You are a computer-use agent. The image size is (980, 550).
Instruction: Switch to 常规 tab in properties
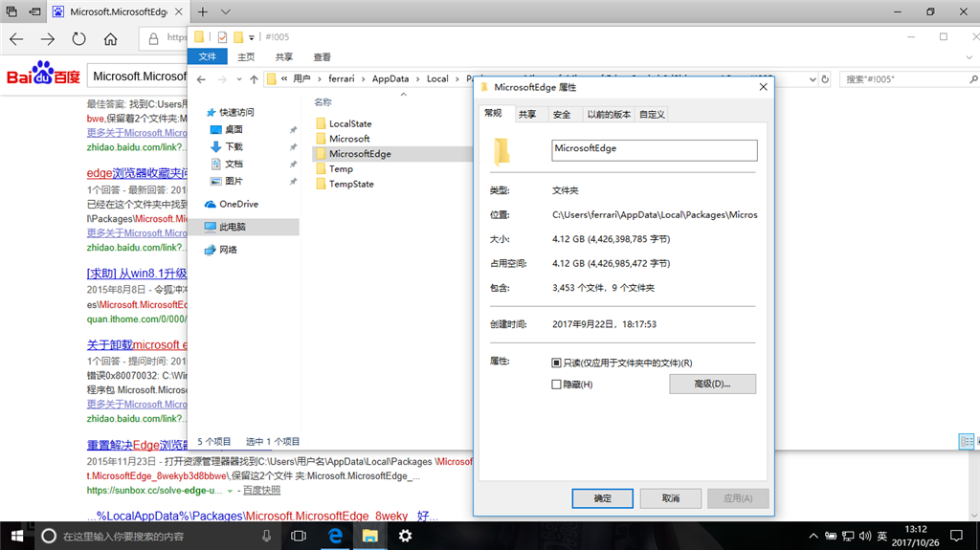coord(493,113)
